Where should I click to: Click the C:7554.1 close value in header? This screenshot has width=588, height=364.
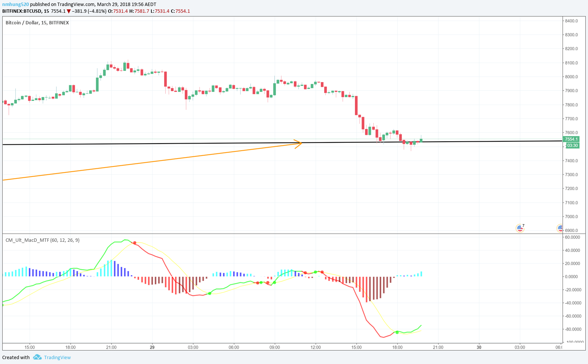[180, 11]
